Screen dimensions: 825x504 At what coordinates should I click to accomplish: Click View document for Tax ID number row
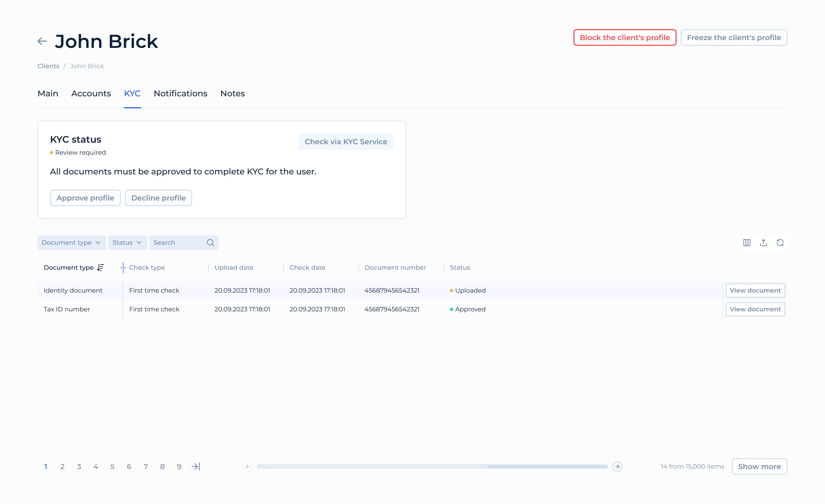tap(755, 309)
